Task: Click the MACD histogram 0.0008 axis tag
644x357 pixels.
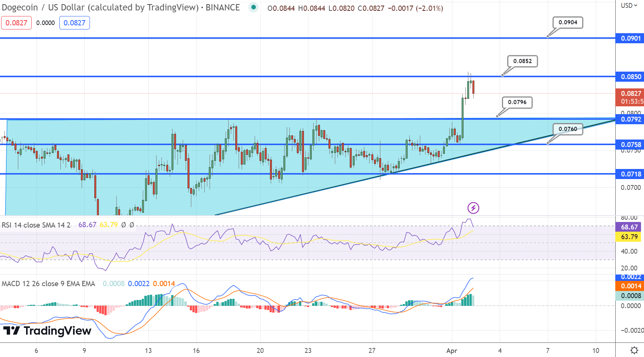Action: pyautogui.click(x=629, y=296)
